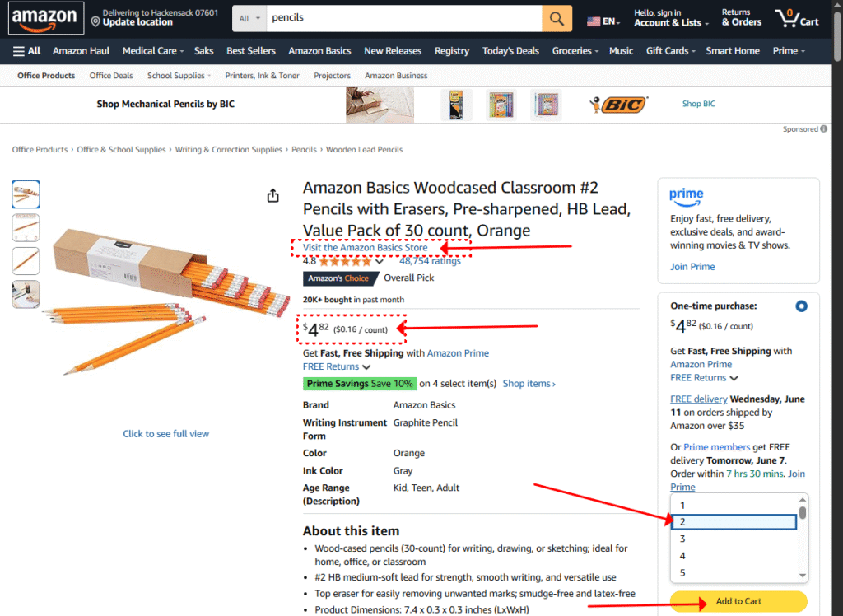Open the Today's Deals menu item
The height and width of the screenshot is (616, 843).
(x=510, y=50)
